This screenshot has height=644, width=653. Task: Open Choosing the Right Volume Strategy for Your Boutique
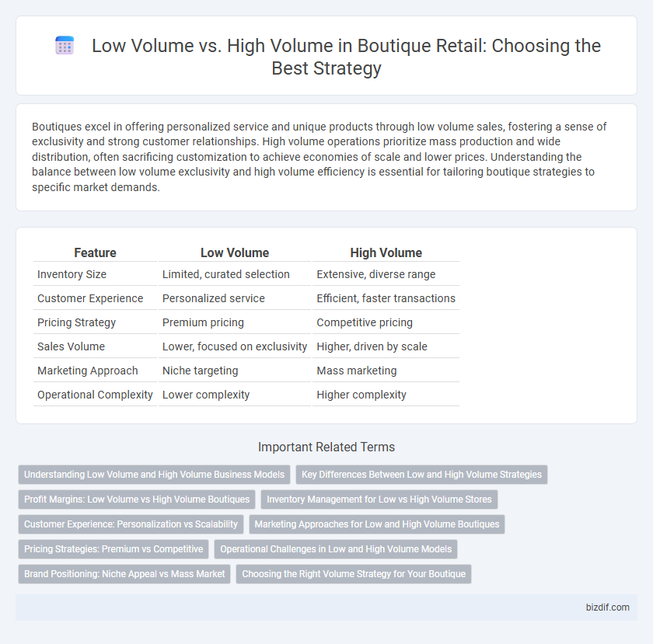(x=354, y=573)
